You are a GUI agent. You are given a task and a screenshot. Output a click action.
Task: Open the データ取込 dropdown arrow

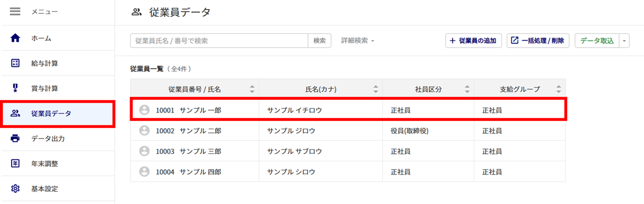624,41
